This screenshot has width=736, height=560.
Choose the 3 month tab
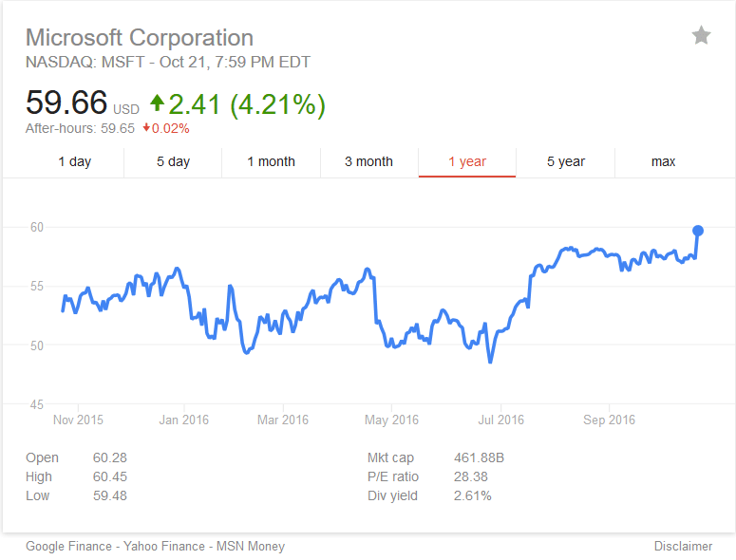(x=368, y=161)
